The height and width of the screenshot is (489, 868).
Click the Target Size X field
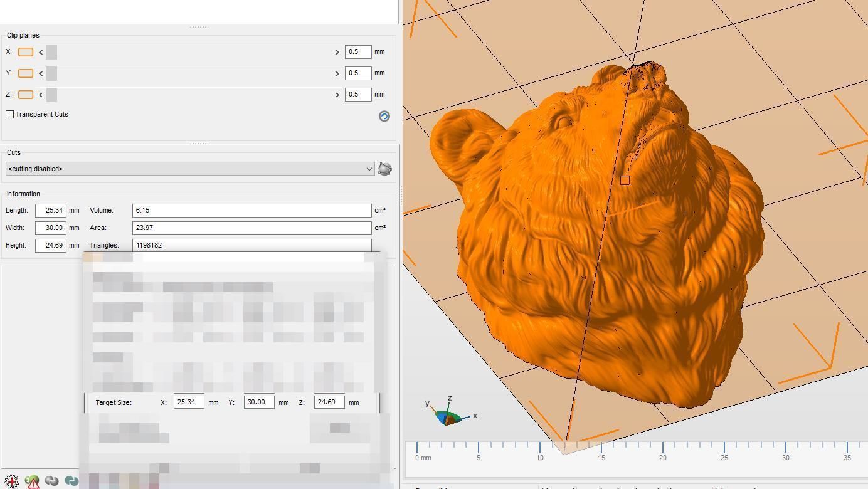(189, 402)
